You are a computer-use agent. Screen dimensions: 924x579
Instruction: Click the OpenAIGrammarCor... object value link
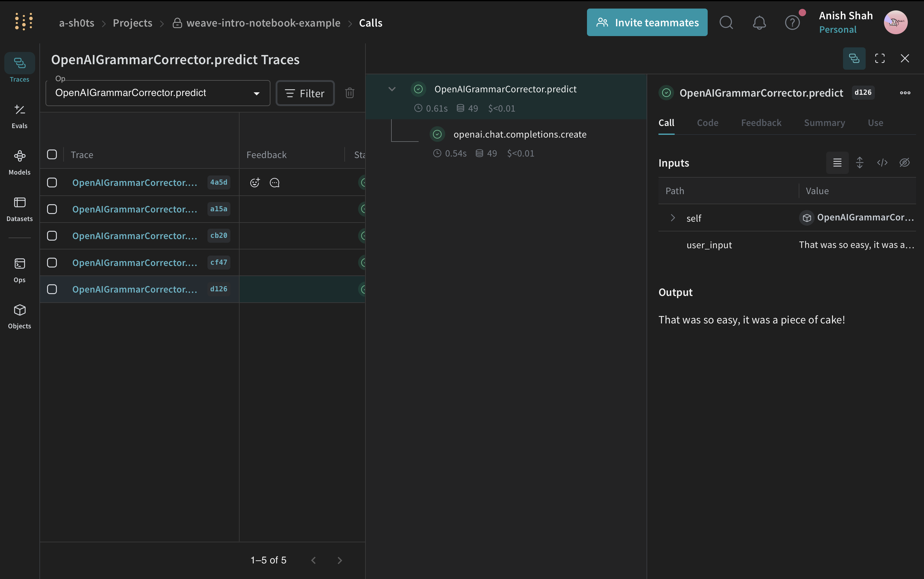tap(865, 218)
